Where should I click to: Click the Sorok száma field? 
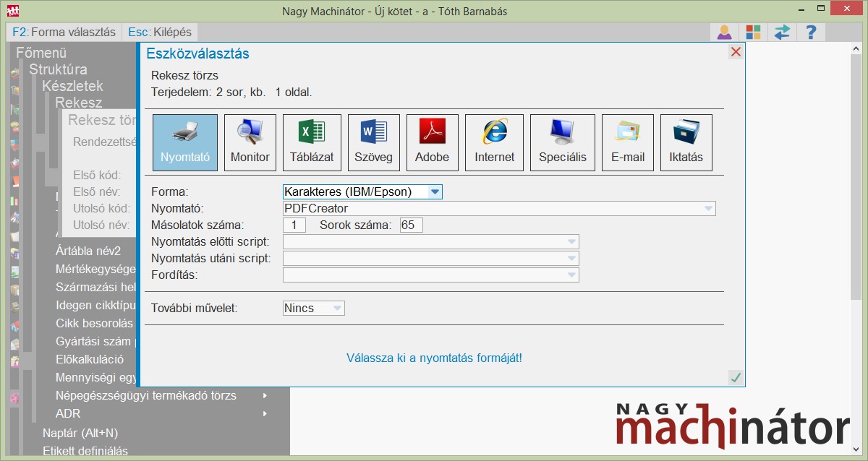[x=411, y=225]
